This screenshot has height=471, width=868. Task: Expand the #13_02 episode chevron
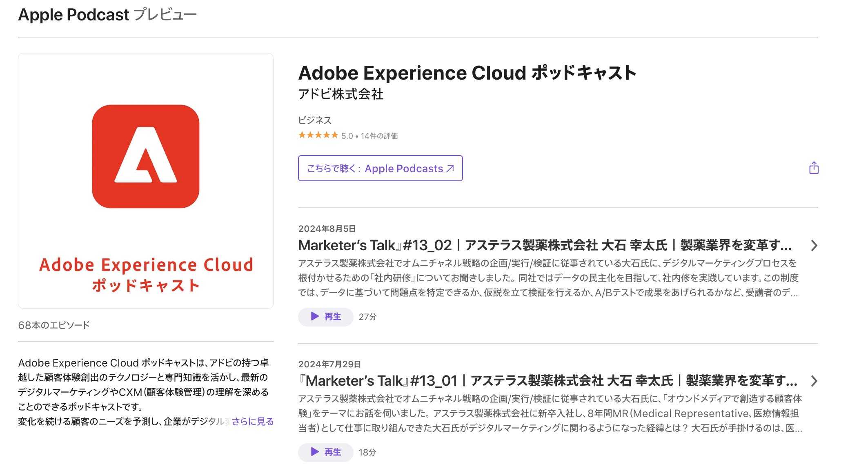click(814, 245)
